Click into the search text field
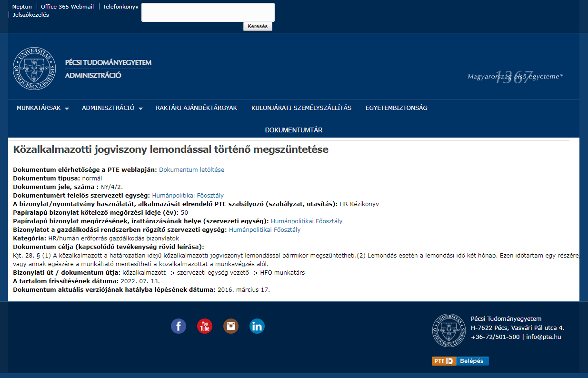The image size is (588, 378). (x=208, y=12)
